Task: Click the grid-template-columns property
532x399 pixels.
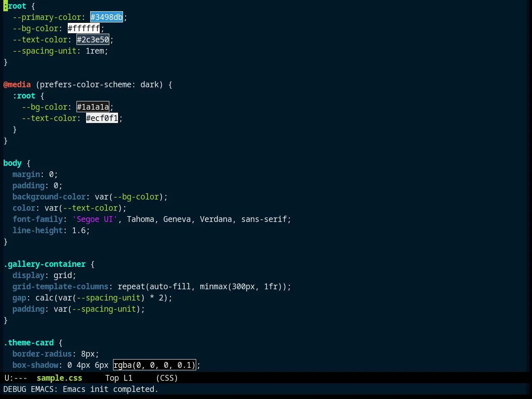Action: coord(61,286)
